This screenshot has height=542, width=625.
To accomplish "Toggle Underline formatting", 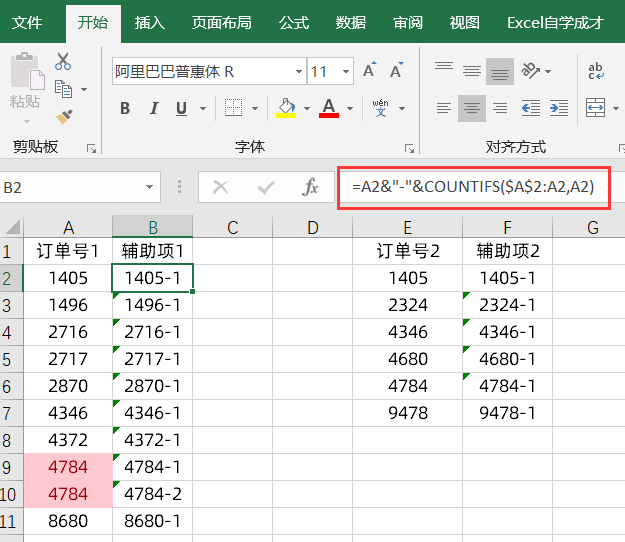I will (181, 108).
